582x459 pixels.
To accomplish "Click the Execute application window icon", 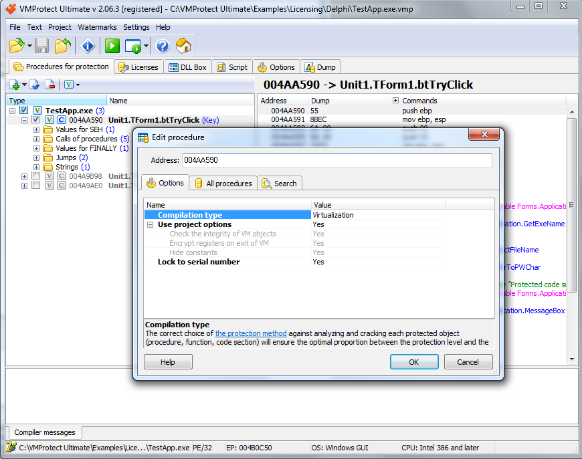I will (133, 46).
